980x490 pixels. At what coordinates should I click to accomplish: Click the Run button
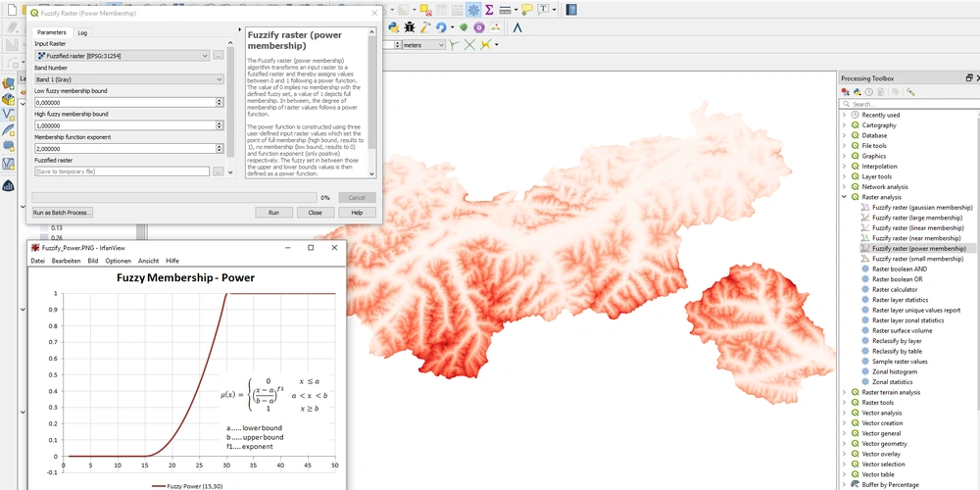[x=273, y=213]
